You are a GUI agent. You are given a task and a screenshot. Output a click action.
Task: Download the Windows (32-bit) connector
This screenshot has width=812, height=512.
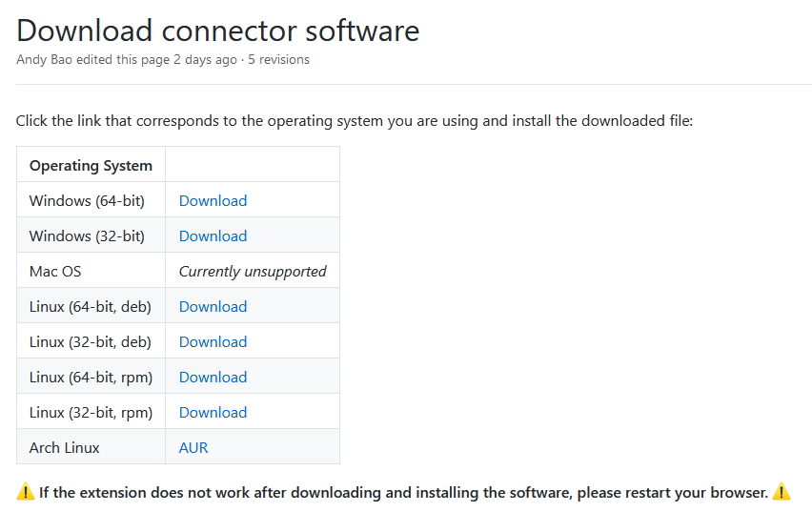point(213,236)
